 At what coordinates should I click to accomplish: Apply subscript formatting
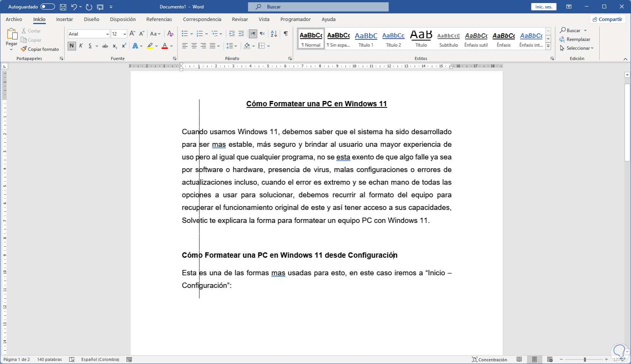[x=115, y=46]
